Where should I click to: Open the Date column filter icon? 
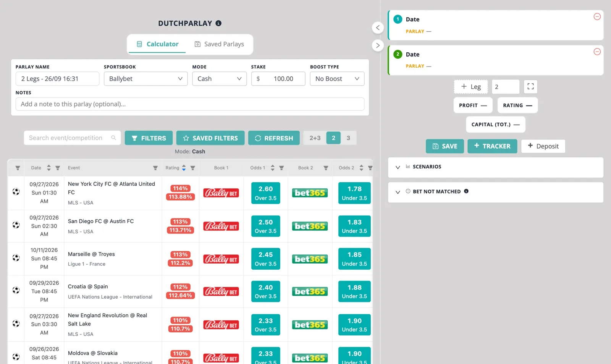point(58,168)
